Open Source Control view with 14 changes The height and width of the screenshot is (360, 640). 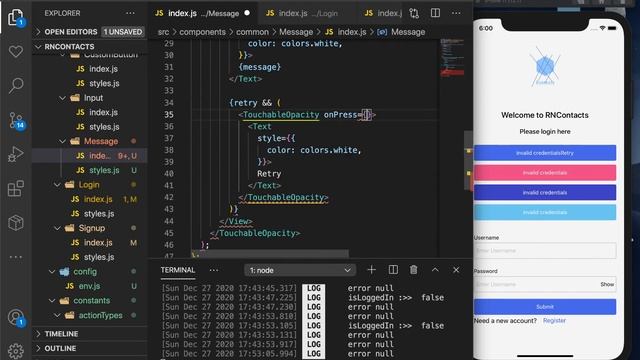coord(16,121)
